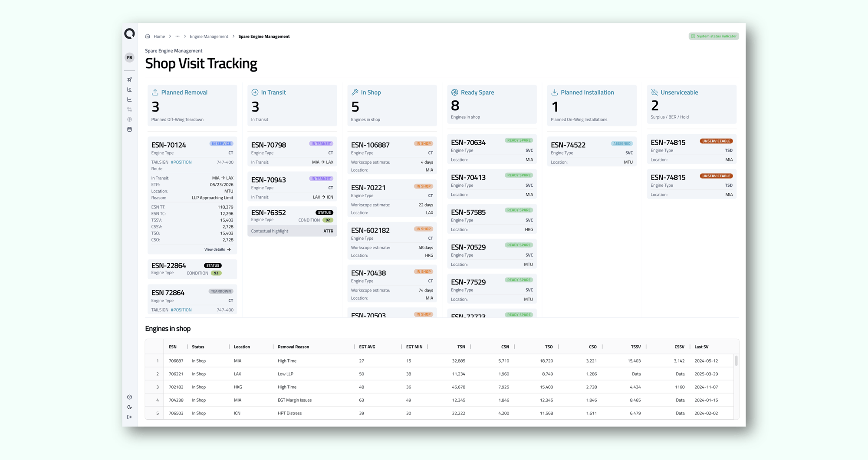868x460 pixels.
Task: Click the Ready Spare circular arrows icon
Action: click(x=454, y=92)
